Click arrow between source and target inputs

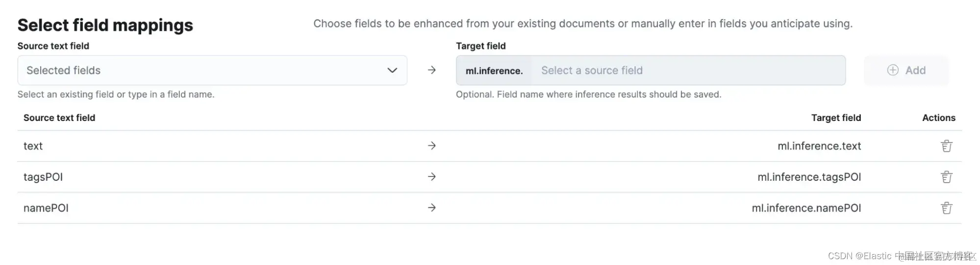tap(431, 71)
